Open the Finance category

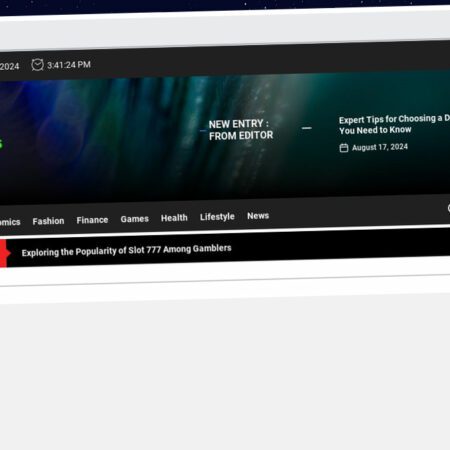pyautogui.click(x=92, y=220)
